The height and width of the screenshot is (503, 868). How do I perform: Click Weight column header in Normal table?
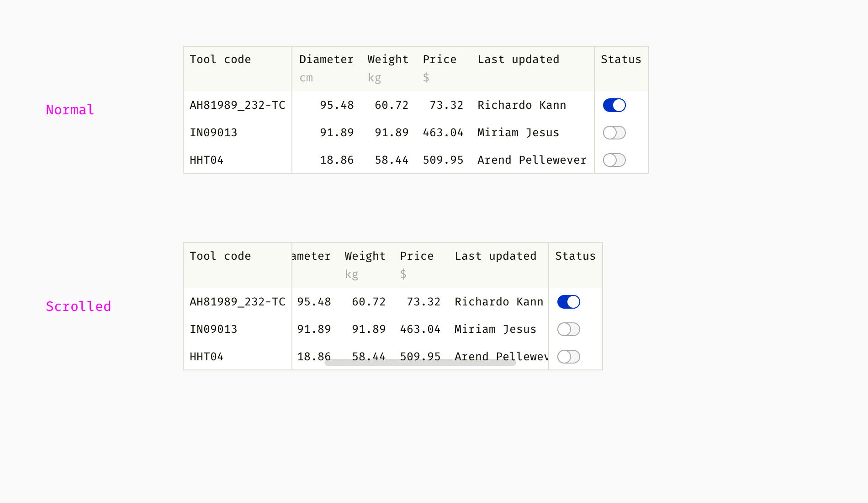click(388, 59)
